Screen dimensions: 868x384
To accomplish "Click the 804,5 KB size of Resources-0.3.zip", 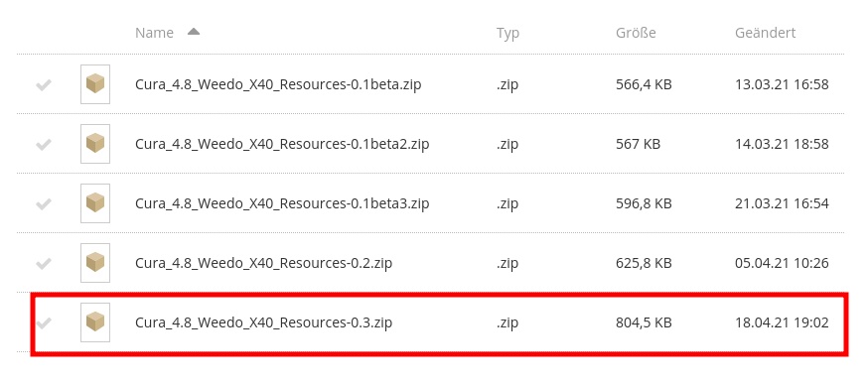I will pyautogui.click(x=644, y=322).
